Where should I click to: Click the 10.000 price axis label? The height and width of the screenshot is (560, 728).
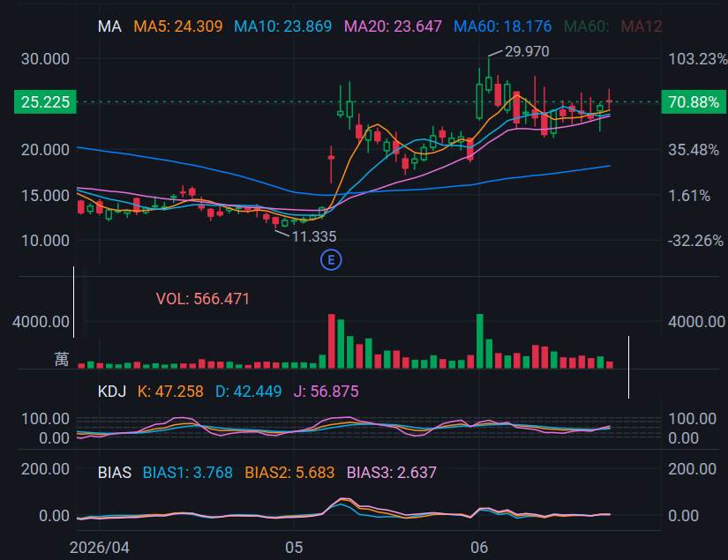coord(45,241)
